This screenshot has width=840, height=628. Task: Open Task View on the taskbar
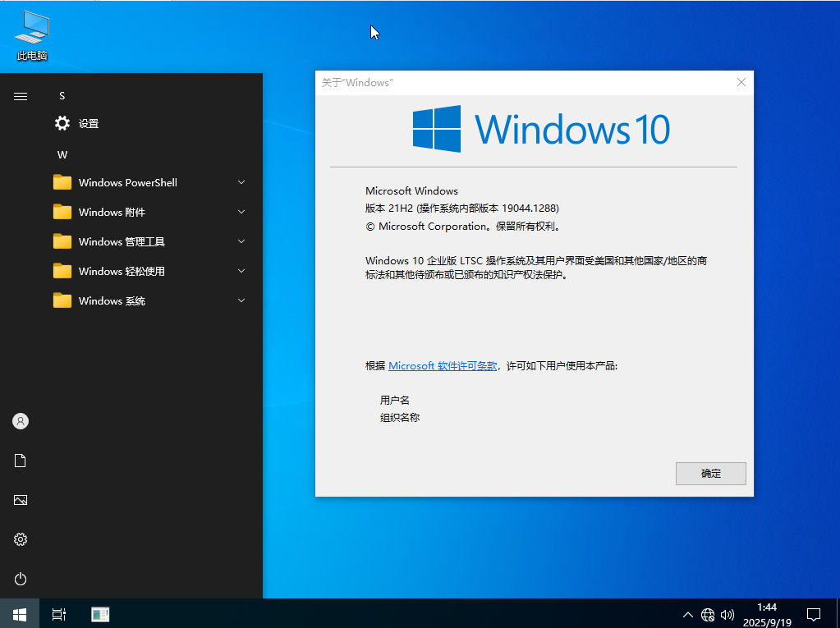[58, 614]
